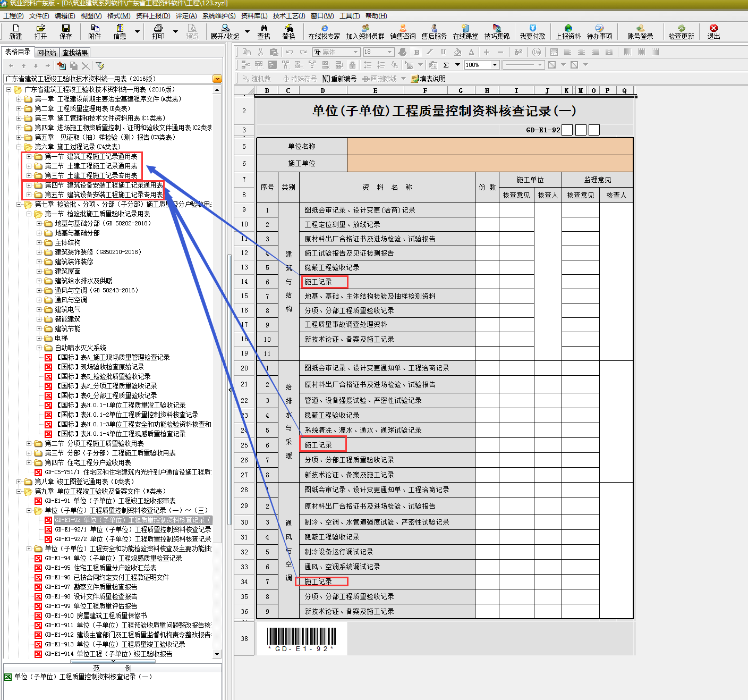Click the 销售咨询 icon
Image resolution: width=748 pixels, height=700 pixels.
pos(403,28)
